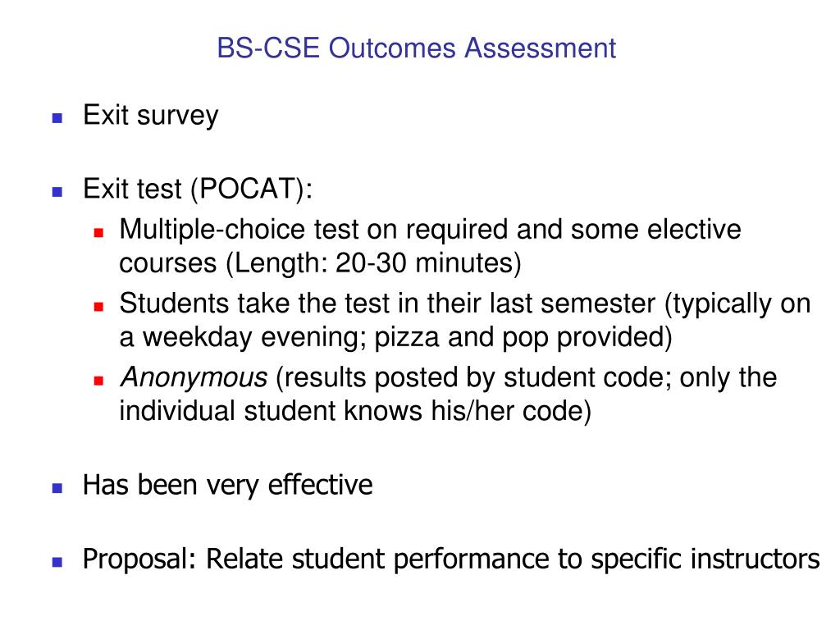The height and width of the screenshot is (630, 840).
Task: Click the Multiple-choice test on required line
Action: pyautogui.click(x=430, y=230)
